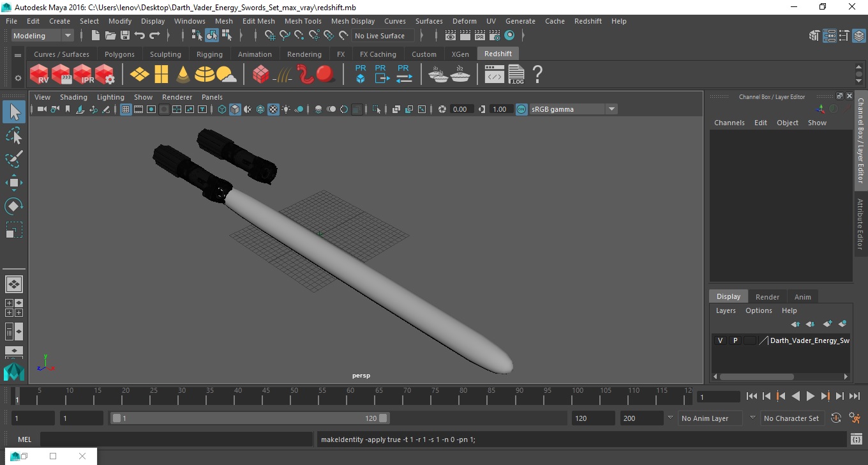Toggle auto keyframe key icon

click(836, 418)
